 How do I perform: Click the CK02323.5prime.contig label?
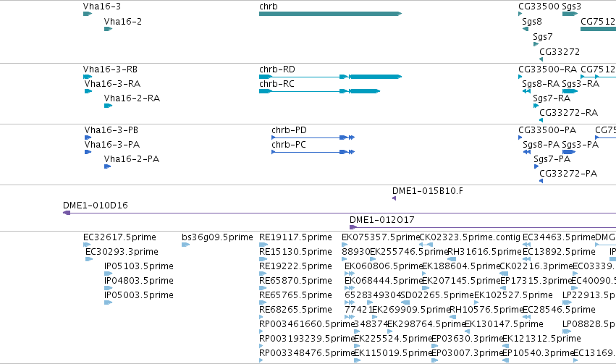[470, 237]
